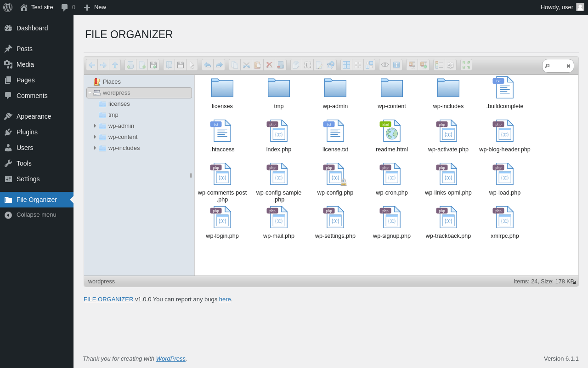Collapse the wordpress root tree node
This screenshot has height=368, width=588.
pos(90,93)
